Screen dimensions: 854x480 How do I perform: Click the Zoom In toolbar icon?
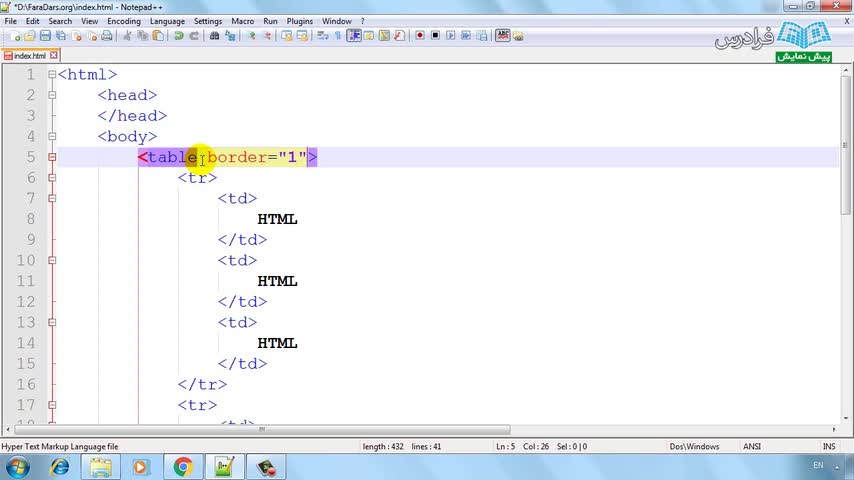click(252, 36)
